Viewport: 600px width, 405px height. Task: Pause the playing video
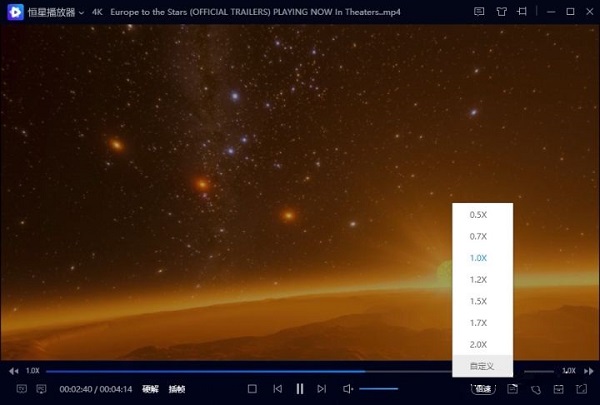coord(299,388)
